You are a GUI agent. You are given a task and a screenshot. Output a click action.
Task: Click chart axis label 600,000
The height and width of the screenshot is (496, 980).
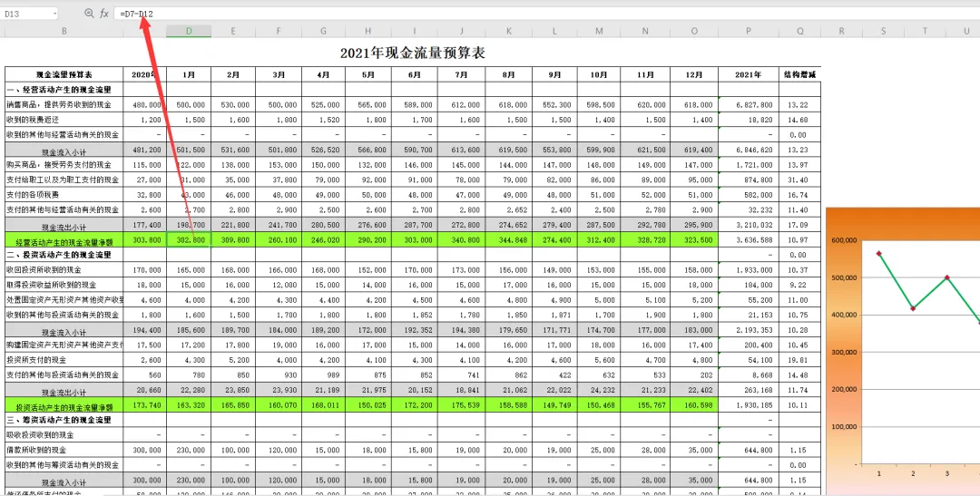(843, 240)
